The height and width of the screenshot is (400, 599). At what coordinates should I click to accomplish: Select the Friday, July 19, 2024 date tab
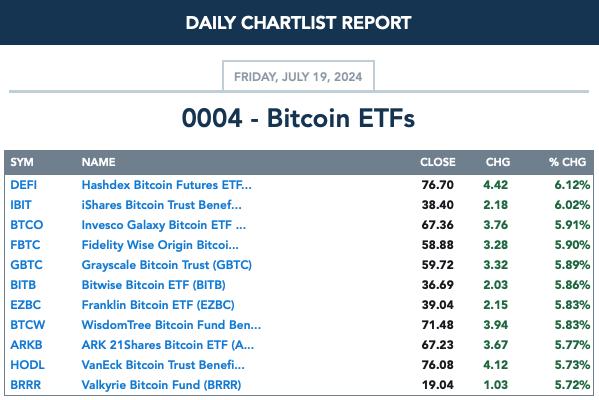tap(298, 76)
